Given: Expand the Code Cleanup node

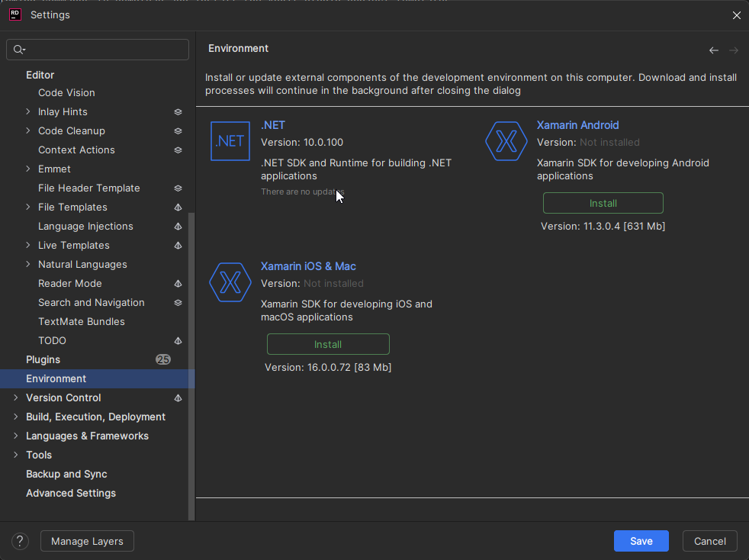Looking at the screenshot, I should point(28,131).
